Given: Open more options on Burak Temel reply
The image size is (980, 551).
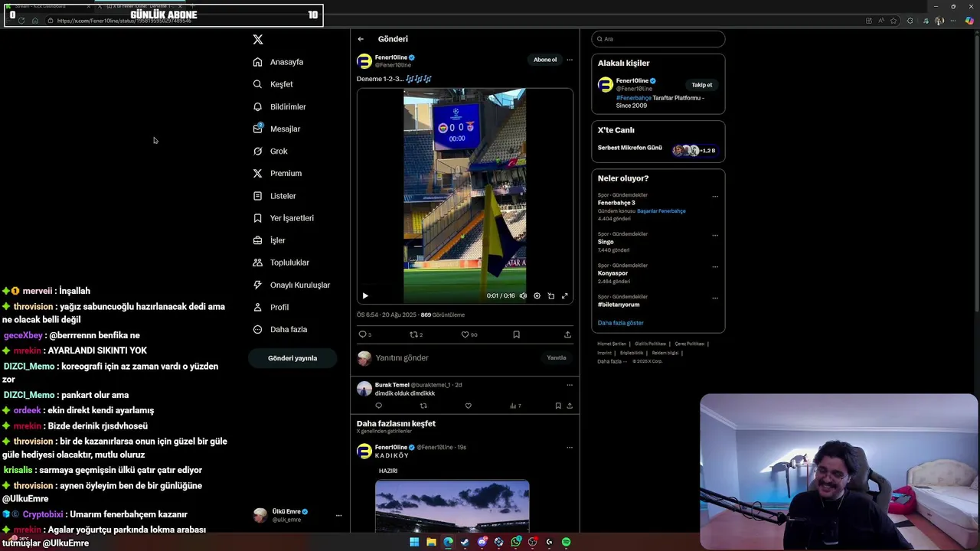Looking at the screenshot, I should pyautogui.click(x=569, y=385).
